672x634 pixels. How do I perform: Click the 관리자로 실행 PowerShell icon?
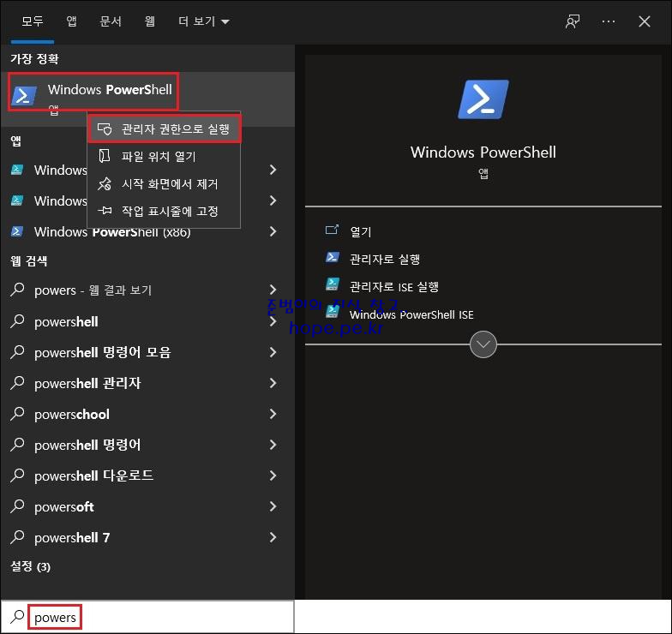(x=333, y=257)
